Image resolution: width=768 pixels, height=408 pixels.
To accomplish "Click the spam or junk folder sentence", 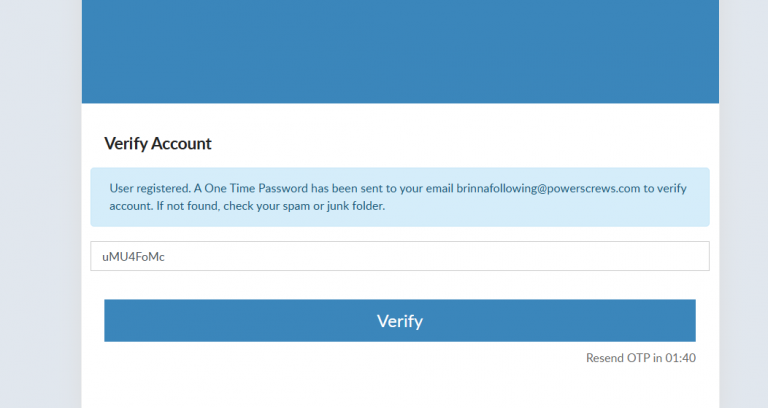I will click(270, 206).
